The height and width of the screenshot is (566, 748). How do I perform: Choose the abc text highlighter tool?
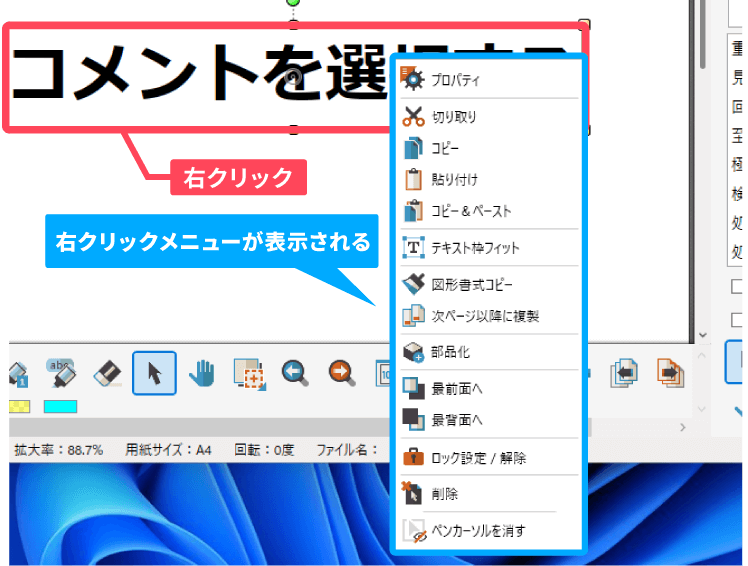(61, 373)
